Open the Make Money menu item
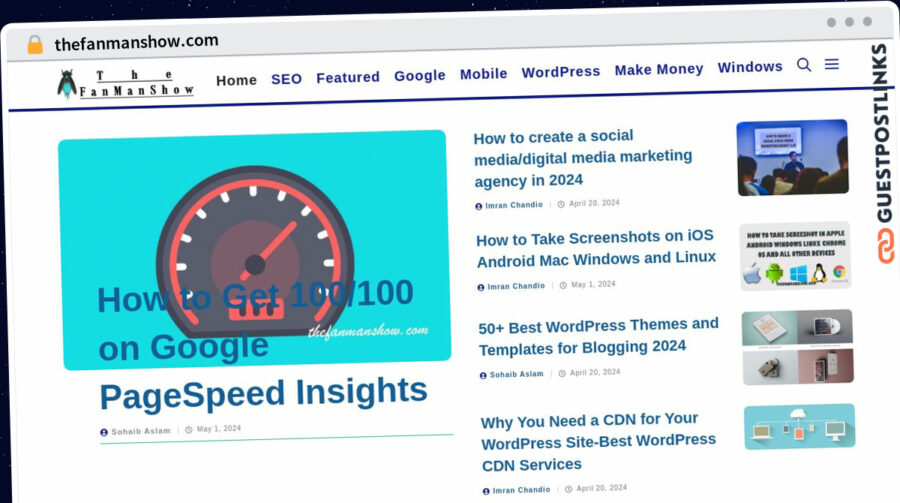Viewport: 900px width, 503px height. (659, 69)
